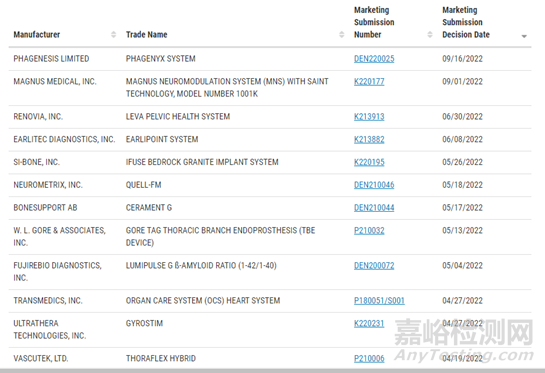Open submission P210032 link
545x373 pixels.
(369, 230)
